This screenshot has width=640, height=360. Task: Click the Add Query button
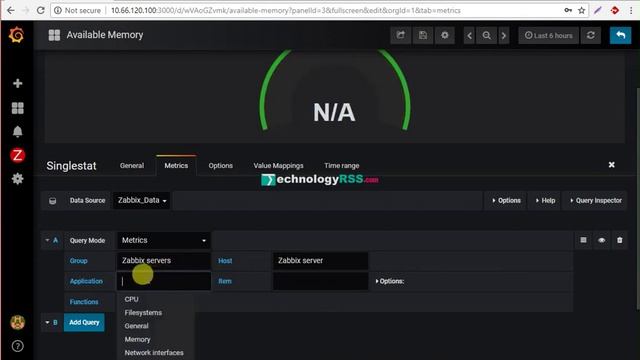(84, 322)
